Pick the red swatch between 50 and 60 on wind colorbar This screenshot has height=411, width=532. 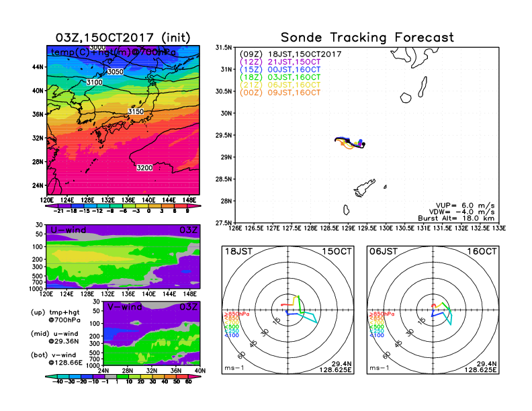click(x=183, y=376)
